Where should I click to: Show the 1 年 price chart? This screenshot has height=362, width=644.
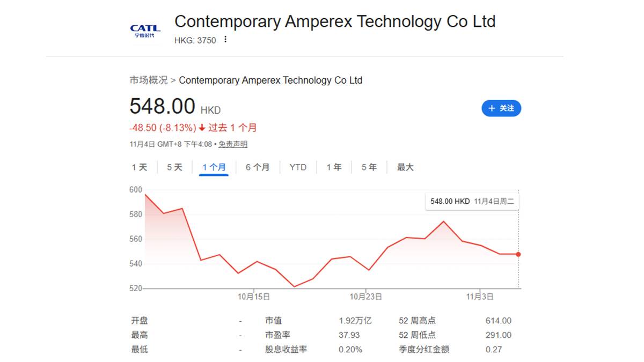click(x=334, y=167)
